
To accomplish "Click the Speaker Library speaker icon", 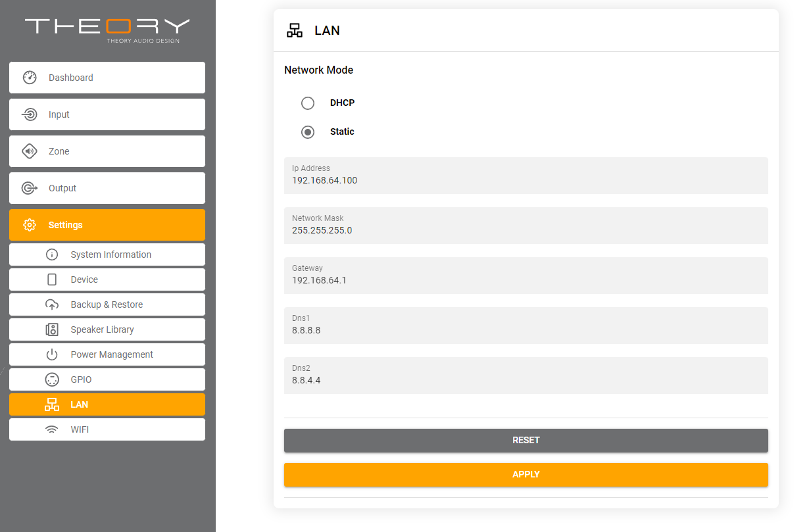I will pos(52,329).
